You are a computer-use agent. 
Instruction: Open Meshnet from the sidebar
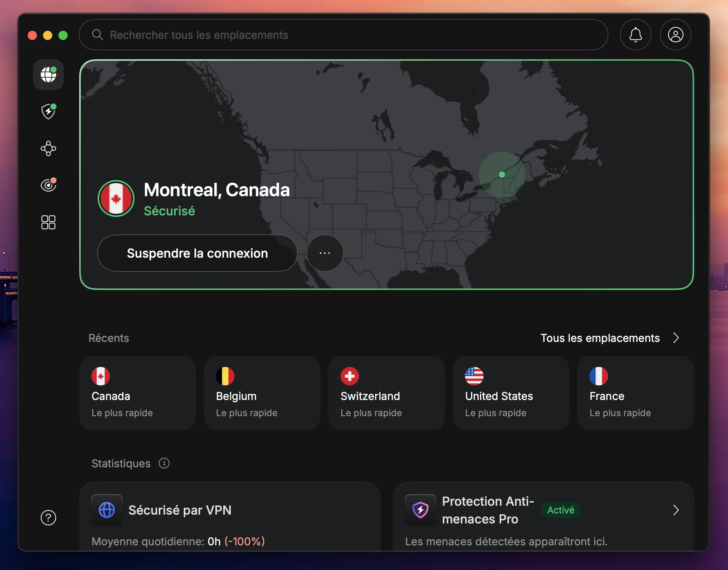48,148
